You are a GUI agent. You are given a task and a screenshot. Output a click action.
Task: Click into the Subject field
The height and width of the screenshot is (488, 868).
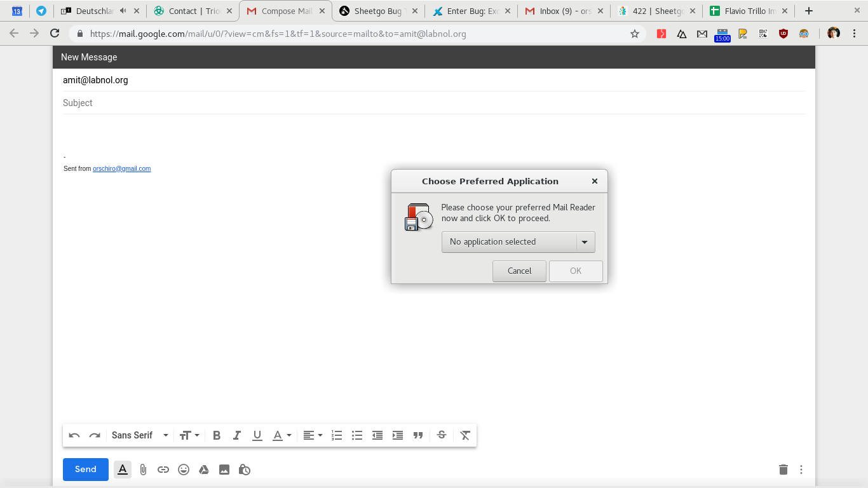click(x=432, y=103)
